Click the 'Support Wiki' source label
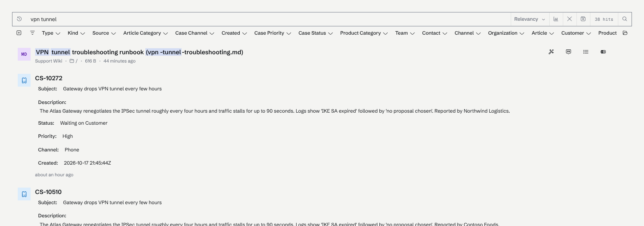The height and width of the screenshot is (226, 644). (x=49, y=61)
